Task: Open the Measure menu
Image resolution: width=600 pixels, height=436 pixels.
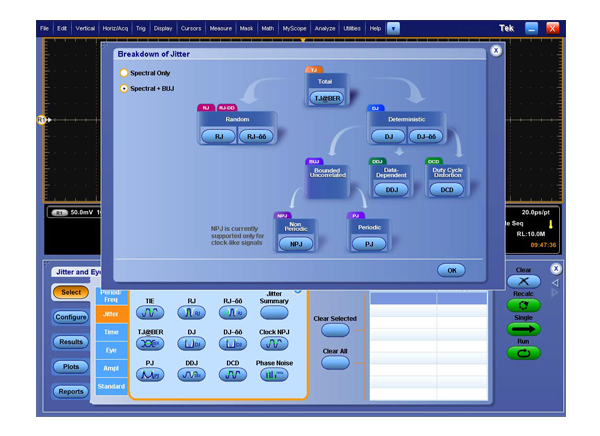Action: 220,28
